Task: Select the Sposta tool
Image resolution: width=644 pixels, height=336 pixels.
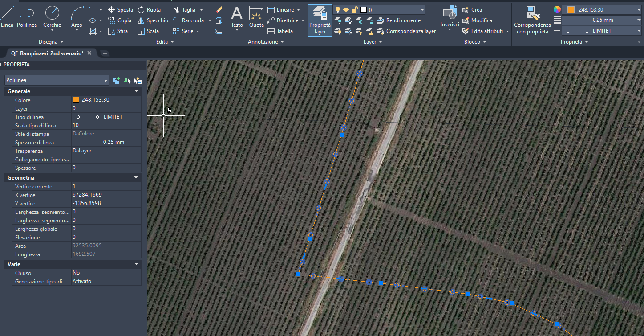Action: [x=120, y=9]
